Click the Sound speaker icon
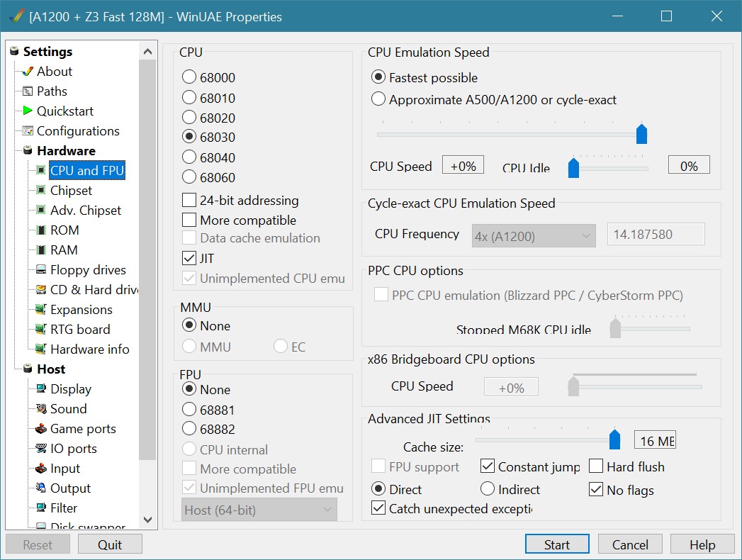 click(41, 409)
